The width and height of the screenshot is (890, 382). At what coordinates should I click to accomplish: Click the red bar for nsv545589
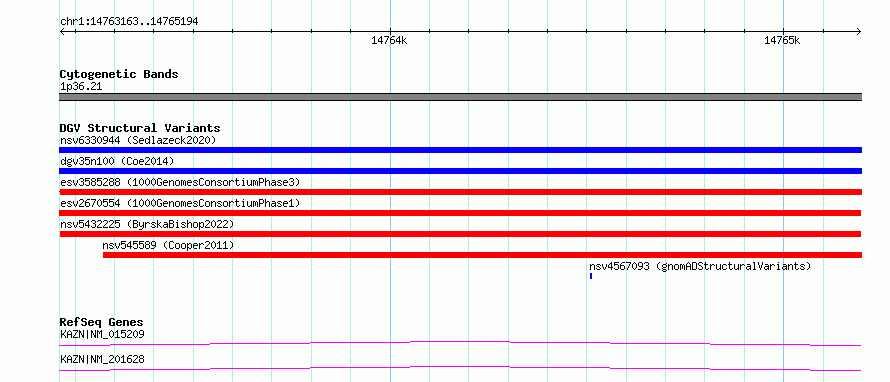[x=482, y=255]
